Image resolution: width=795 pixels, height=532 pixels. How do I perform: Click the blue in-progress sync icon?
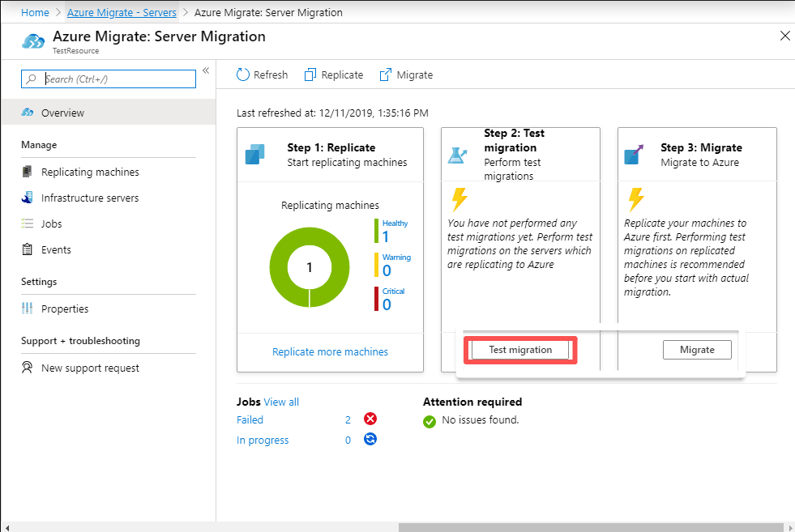(x=370, y=439)
